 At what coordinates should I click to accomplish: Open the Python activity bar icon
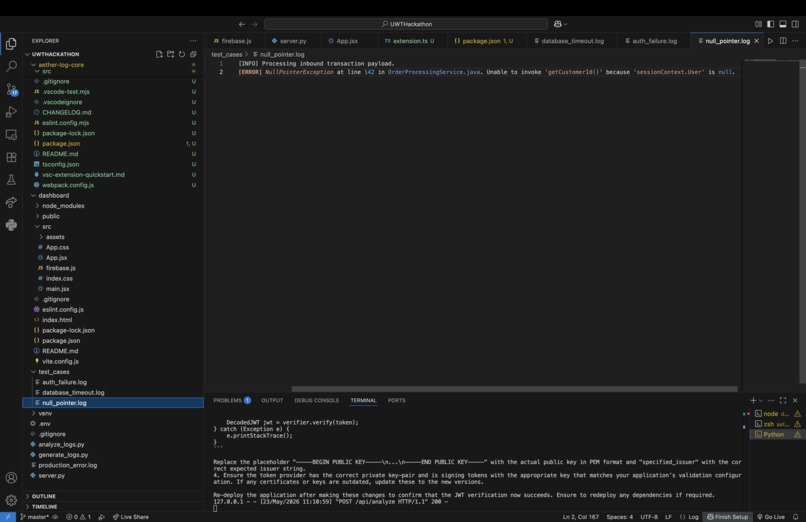pos(11,225)
